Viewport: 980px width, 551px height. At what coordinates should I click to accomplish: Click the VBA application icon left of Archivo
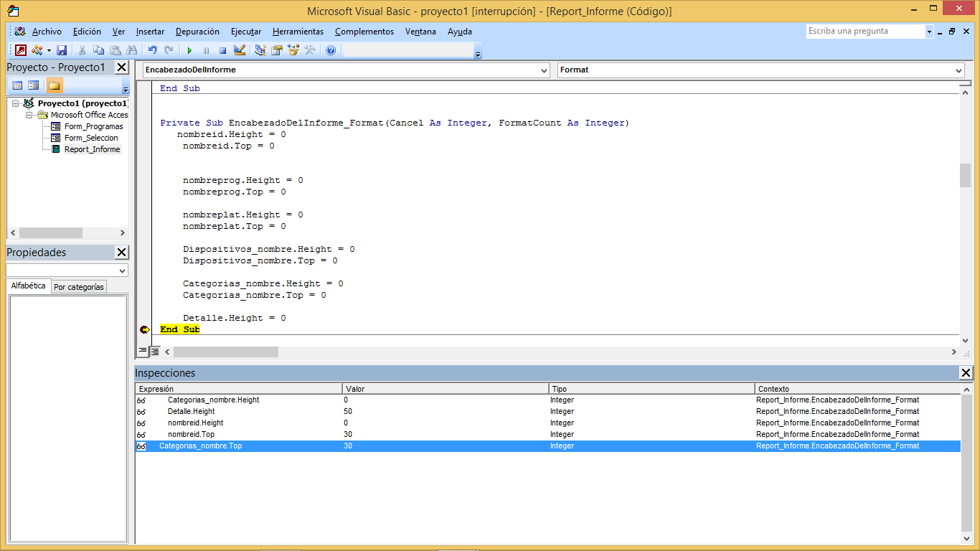coord(20,32)
